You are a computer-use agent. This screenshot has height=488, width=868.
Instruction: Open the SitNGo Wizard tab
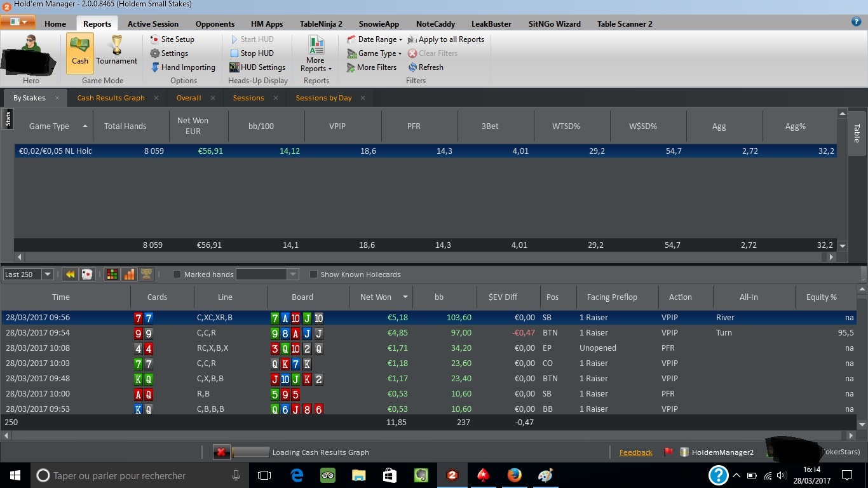coord(555,24)
